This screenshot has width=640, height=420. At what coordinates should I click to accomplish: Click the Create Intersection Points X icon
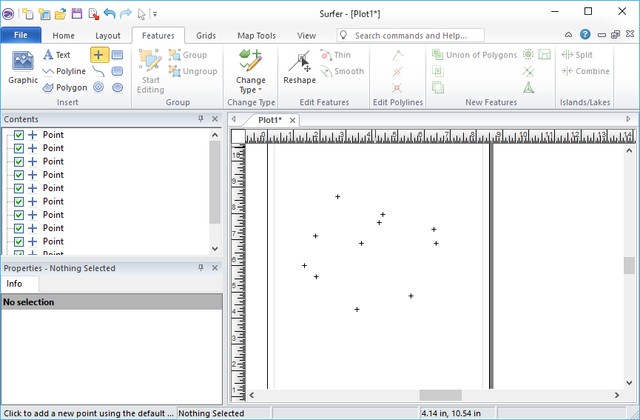tap(528, 71)
